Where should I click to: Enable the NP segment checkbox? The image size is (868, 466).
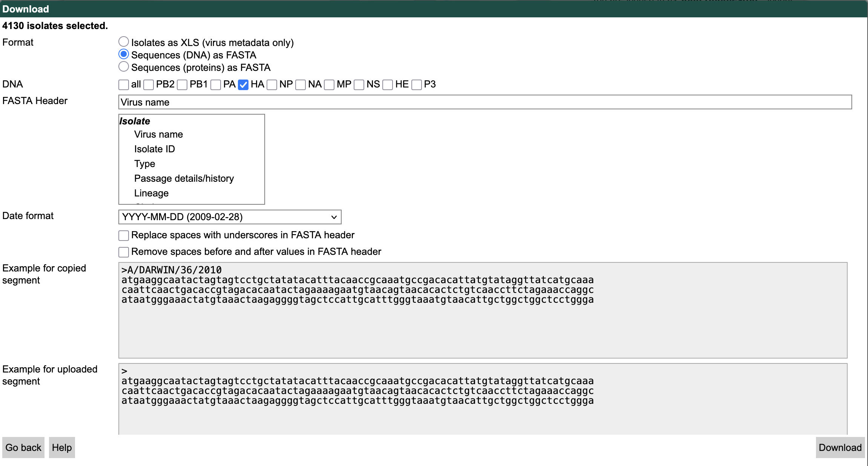click(272, 85)
